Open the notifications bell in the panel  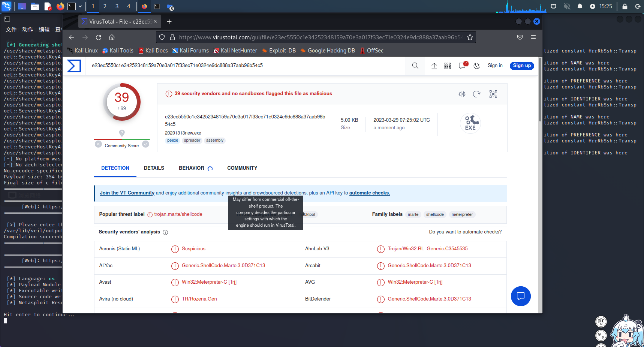click(580, 6)
